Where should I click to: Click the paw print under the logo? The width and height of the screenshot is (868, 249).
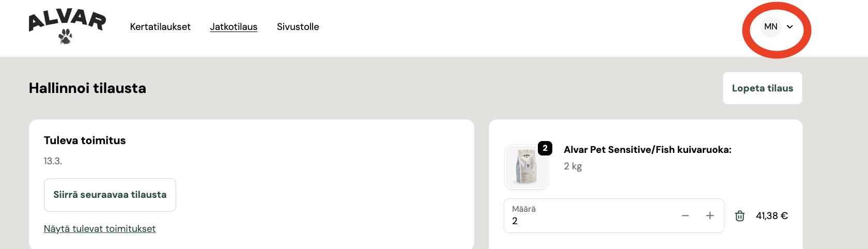click(66, 37)
